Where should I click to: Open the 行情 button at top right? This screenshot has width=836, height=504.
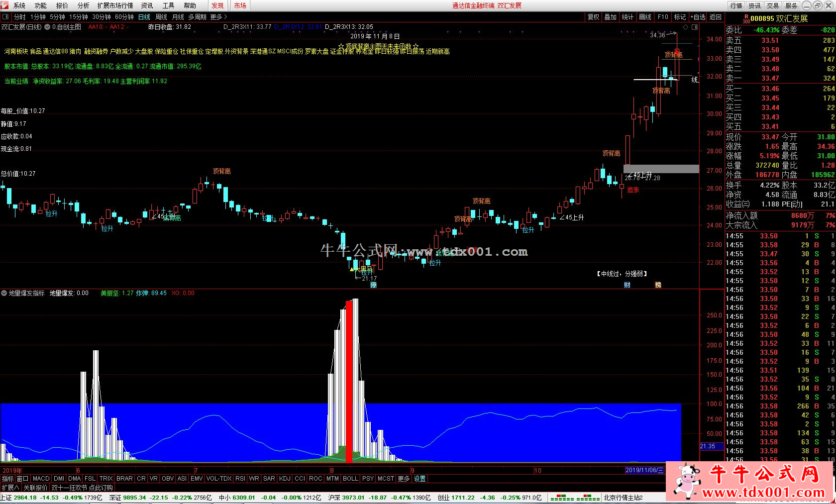(736, 5)
